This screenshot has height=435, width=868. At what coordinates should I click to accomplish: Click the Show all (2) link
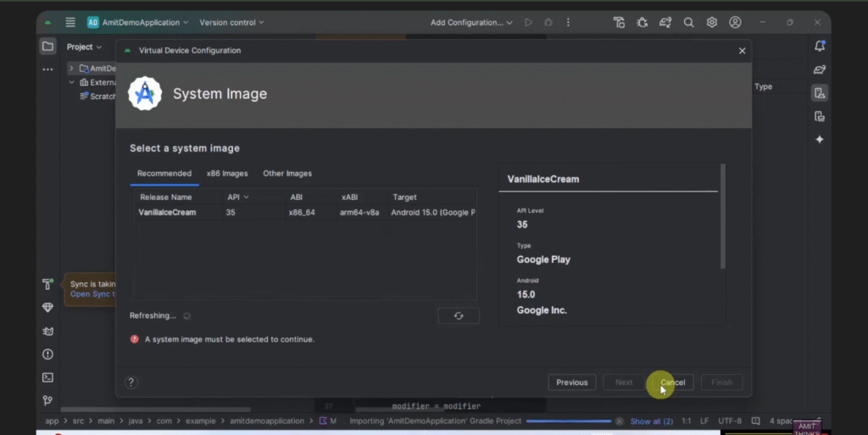(x=652, y=421)
